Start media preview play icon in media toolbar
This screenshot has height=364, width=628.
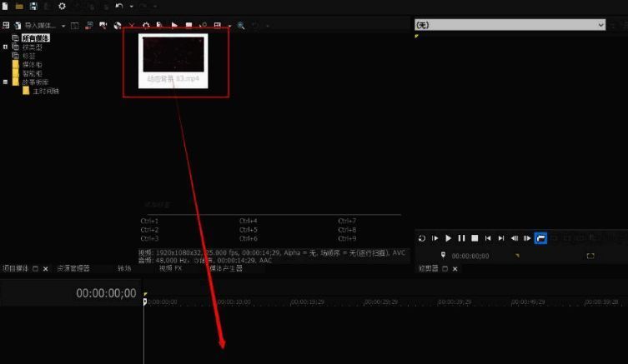click(x=174, y=26)
